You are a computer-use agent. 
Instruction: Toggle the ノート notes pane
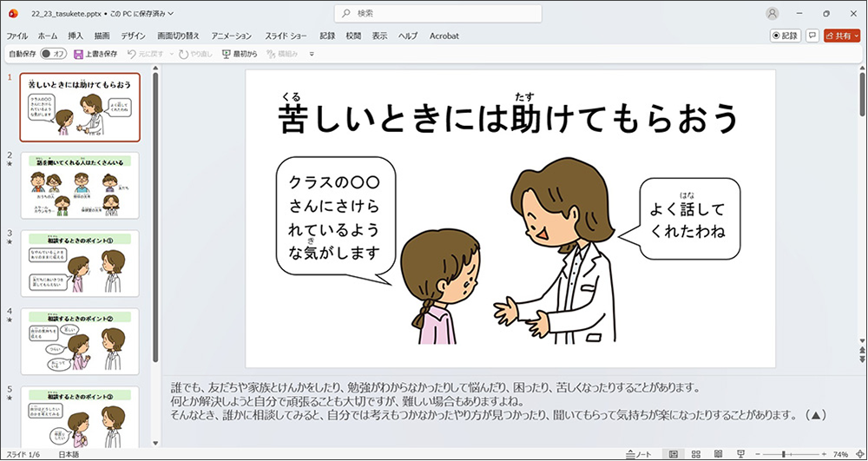[x=638, y=454]
